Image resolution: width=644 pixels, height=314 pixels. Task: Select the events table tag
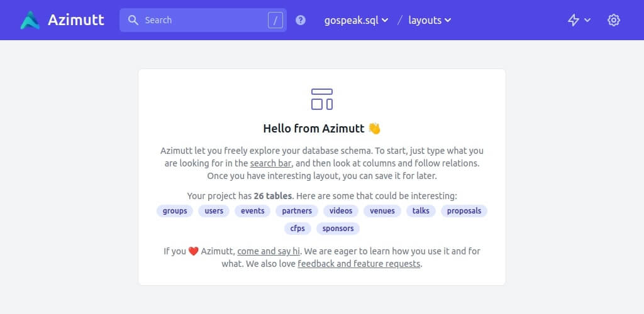(x=253, y=211)
